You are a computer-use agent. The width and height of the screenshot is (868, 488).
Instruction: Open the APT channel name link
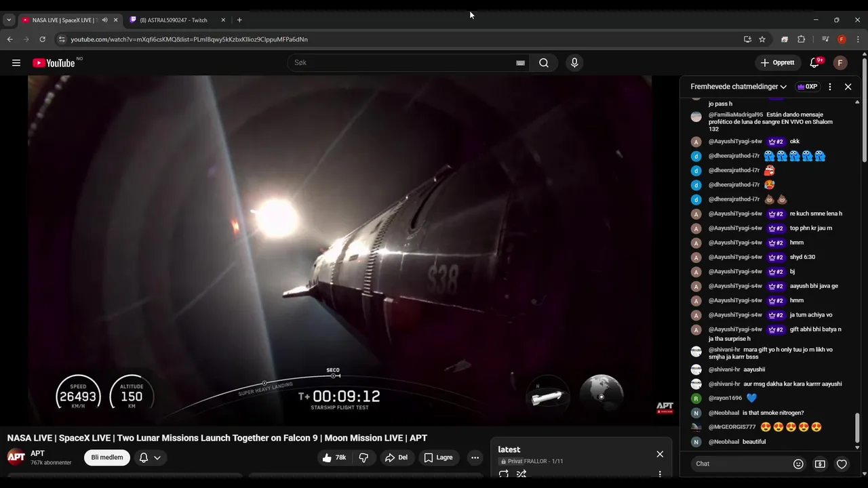click(37, 453)
